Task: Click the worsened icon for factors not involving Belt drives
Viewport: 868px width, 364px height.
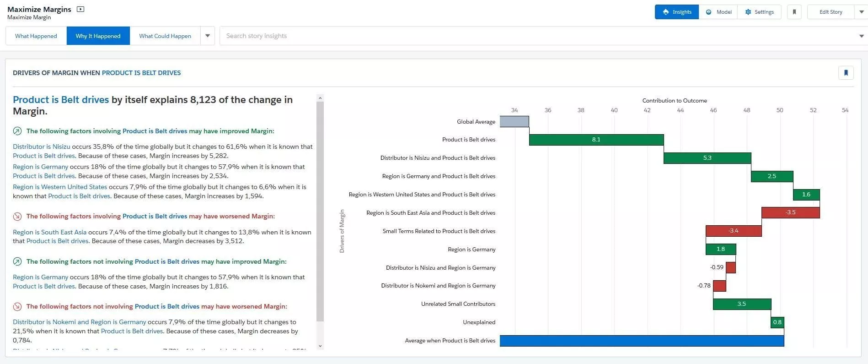Action: pos(17,306)
